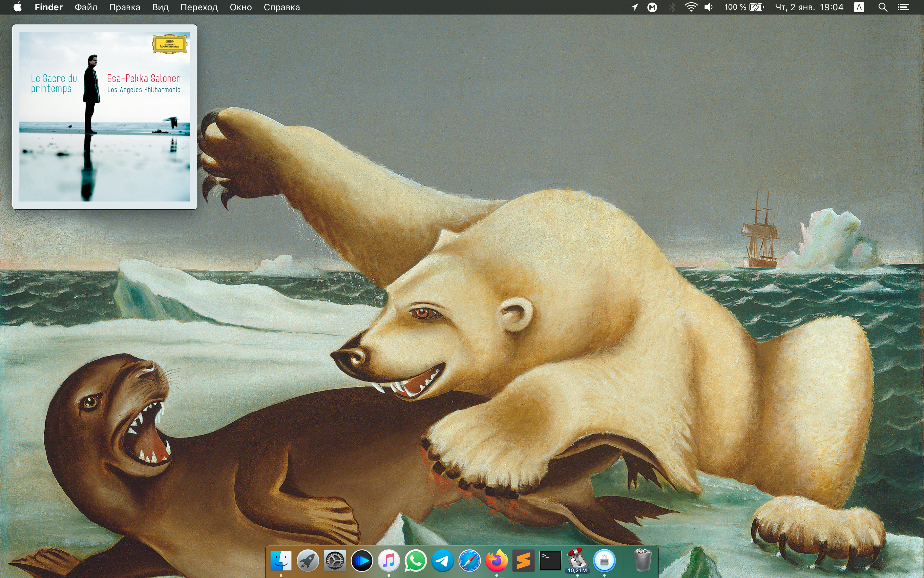
Task: Open System Preferences gear in Dock
Action: click(335, 561)
